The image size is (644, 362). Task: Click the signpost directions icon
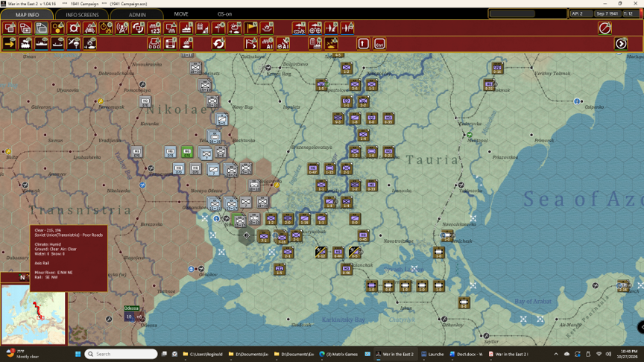pyautogui.click(x=218, y=28)
